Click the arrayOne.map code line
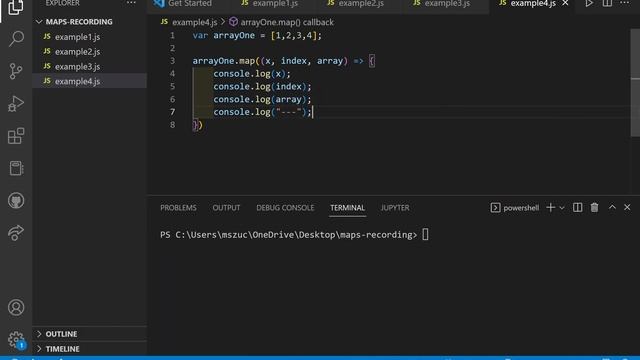 (284, 61)
